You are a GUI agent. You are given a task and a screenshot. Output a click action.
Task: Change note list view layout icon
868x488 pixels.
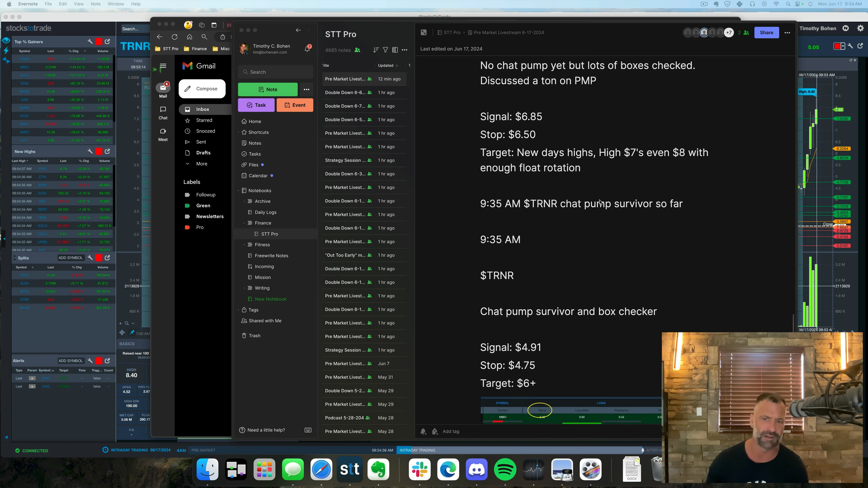[395, 50]
